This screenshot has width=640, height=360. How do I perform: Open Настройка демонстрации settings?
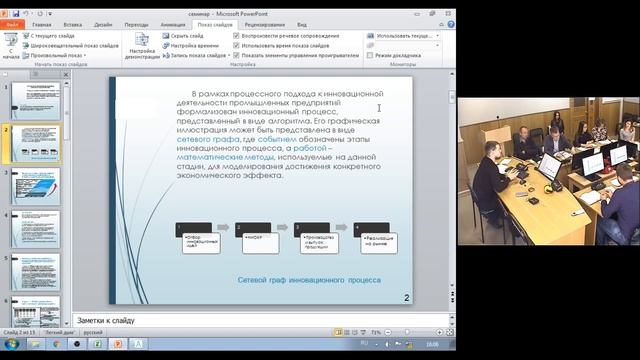click(142, 46)
